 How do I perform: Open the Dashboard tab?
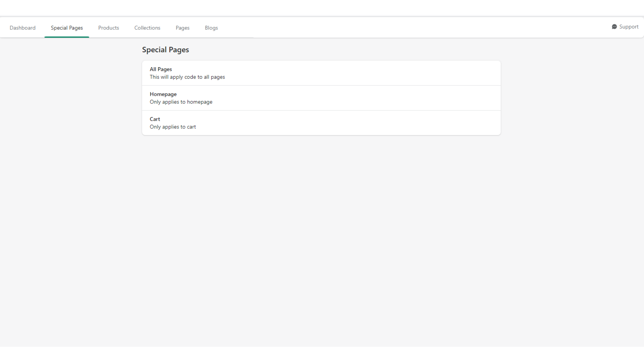(23, 28)
